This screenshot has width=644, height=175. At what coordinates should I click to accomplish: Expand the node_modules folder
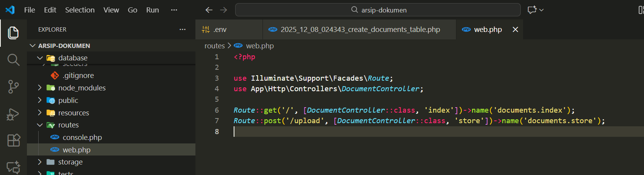[x=40, y=88]
